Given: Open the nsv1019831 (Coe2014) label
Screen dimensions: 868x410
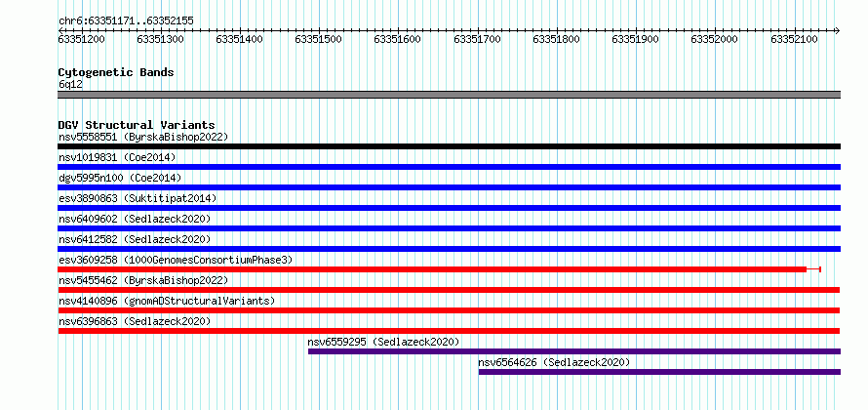Looking at the screenshot, I should pos(117,157).
